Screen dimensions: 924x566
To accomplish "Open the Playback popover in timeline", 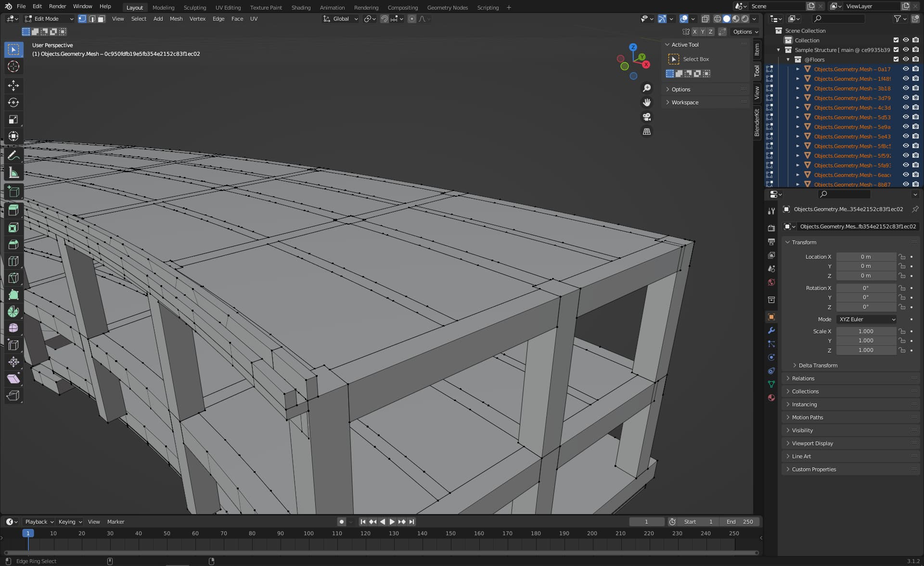I will point(39,522).
